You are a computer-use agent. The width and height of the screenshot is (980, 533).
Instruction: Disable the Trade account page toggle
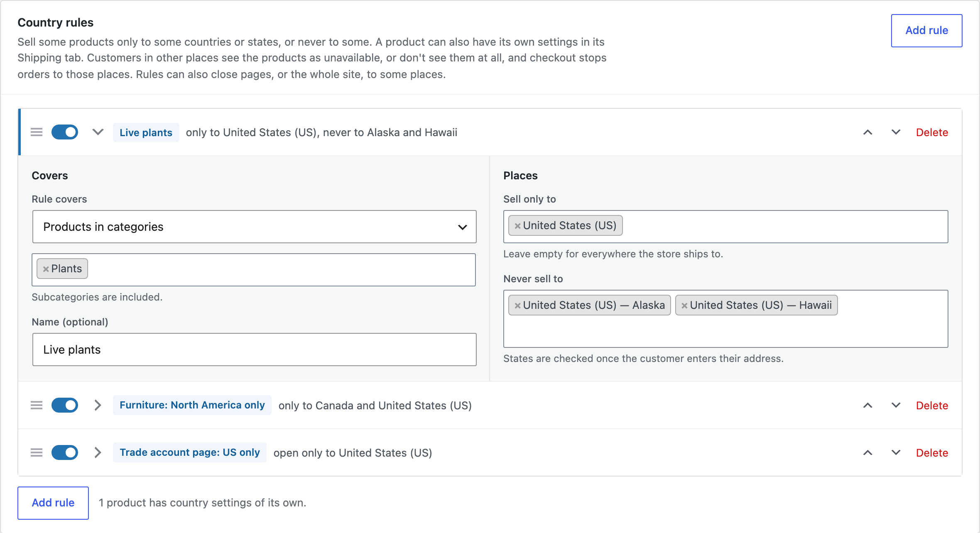click(65, 452)
